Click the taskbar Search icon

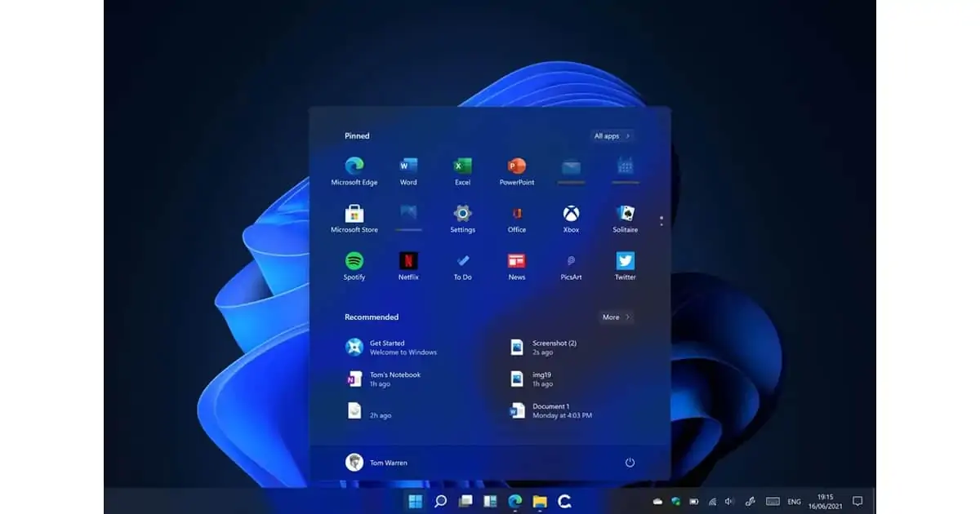(x=440, y=501)
